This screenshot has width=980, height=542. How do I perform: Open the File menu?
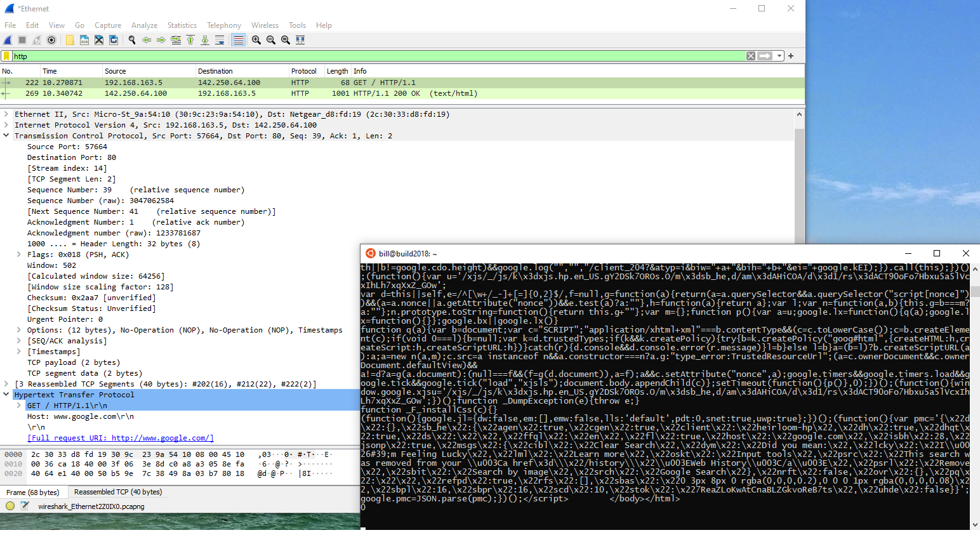point(10,25)
